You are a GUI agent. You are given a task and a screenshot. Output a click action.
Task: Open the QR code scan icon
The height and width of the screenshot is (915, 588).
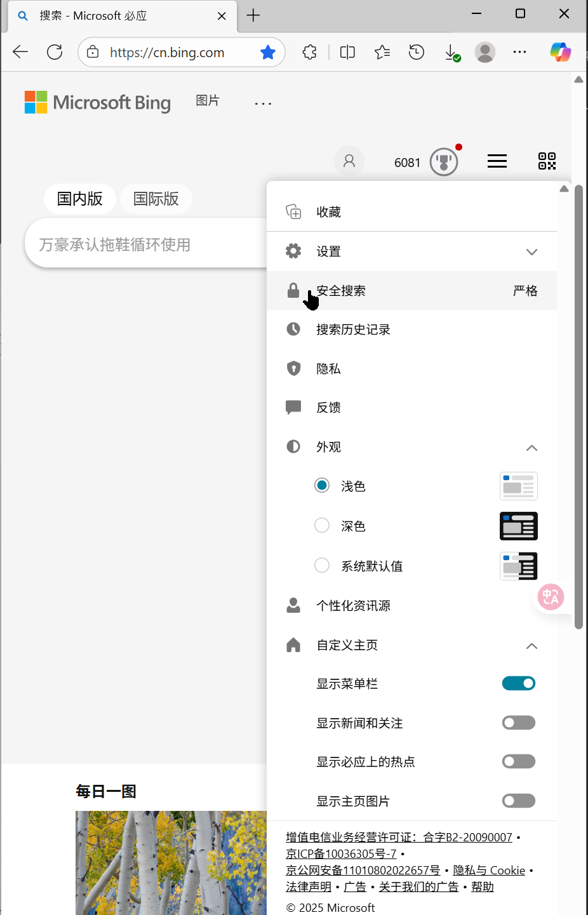[x=547, y=161]
